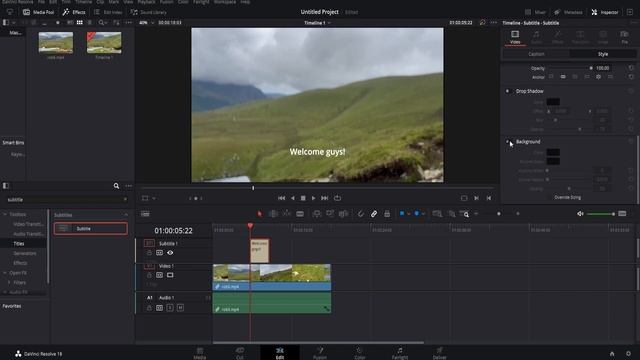The height and width of the screenshot is (360, 640).
Task: Open the Fusion page
Action: [x=320, y=353]
